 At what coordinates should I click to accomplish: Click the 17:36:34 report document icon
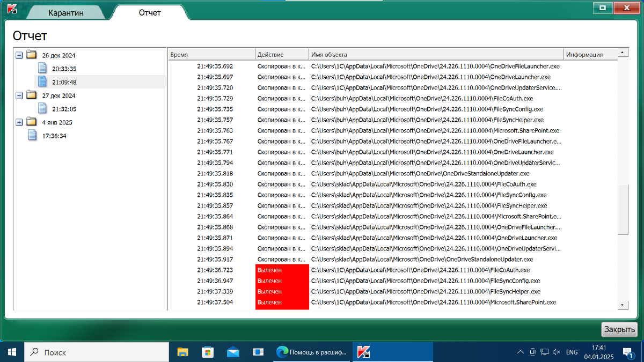tap(33, 136)
